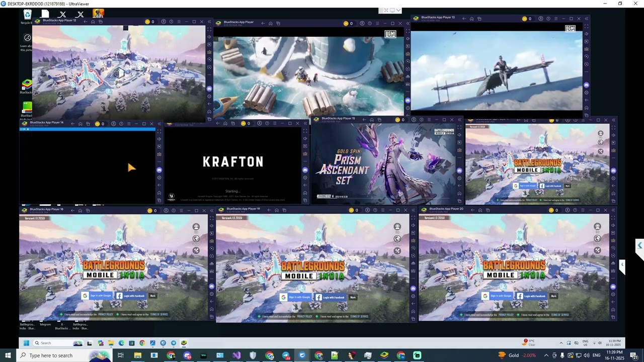Expand the UltraViewer toolbar dropdown arrow
Viewport: 644px width, 362px height.
[x=398, y=10]
